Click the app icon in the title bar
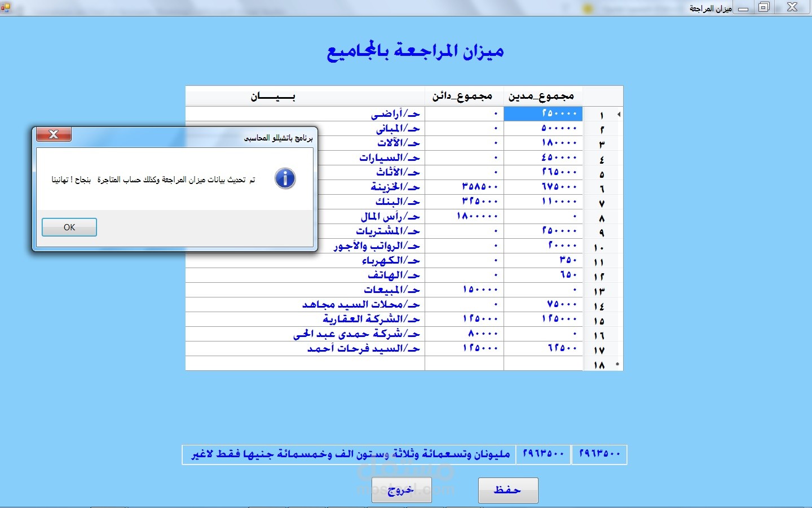The image size is (812, 508). pyautogui.click(x=6, y=7)
